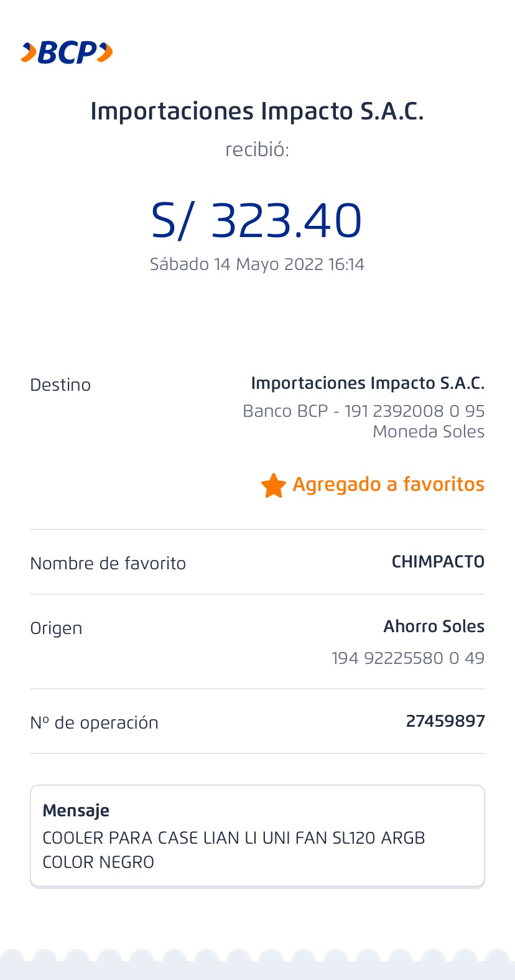Tap the 'Agregado a favoritos' link

(x=388, y=484)
